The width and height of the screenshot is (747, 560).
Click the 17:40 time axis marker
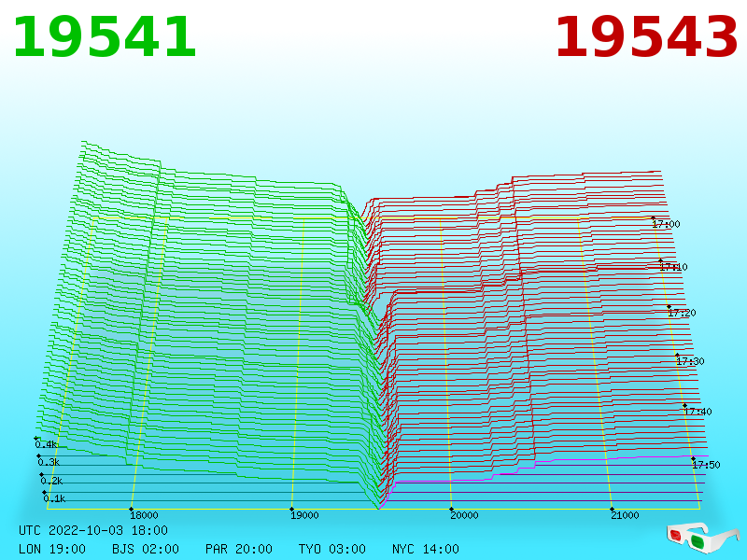tap(698, 412)
